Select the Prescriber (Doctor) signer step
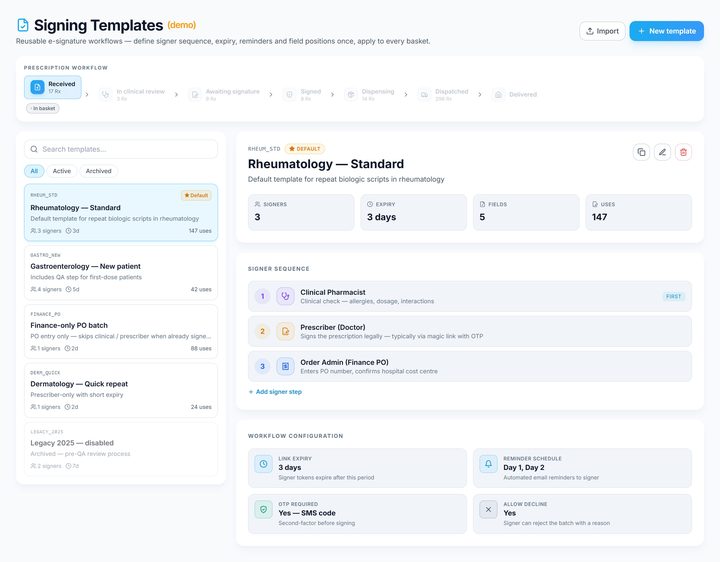This screenshot has width=720, height=562. 470,331
